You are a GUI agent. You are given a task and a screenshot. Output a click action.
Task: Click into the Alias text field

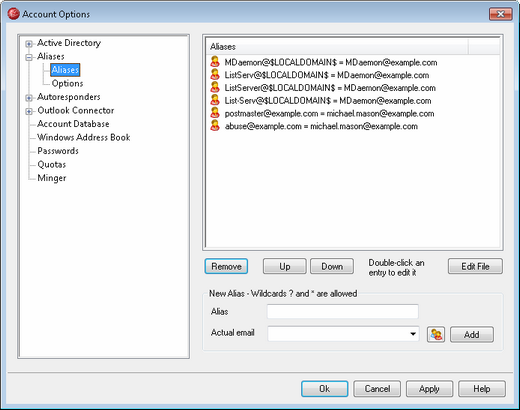pyautogui.click(x=343, y=311)
